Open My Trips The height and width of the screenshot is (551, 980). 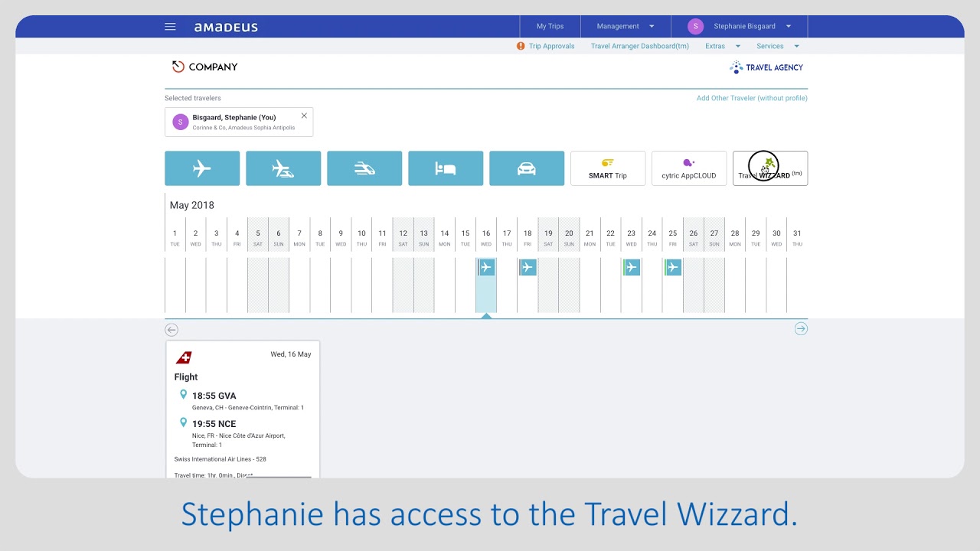coord(550,26)
